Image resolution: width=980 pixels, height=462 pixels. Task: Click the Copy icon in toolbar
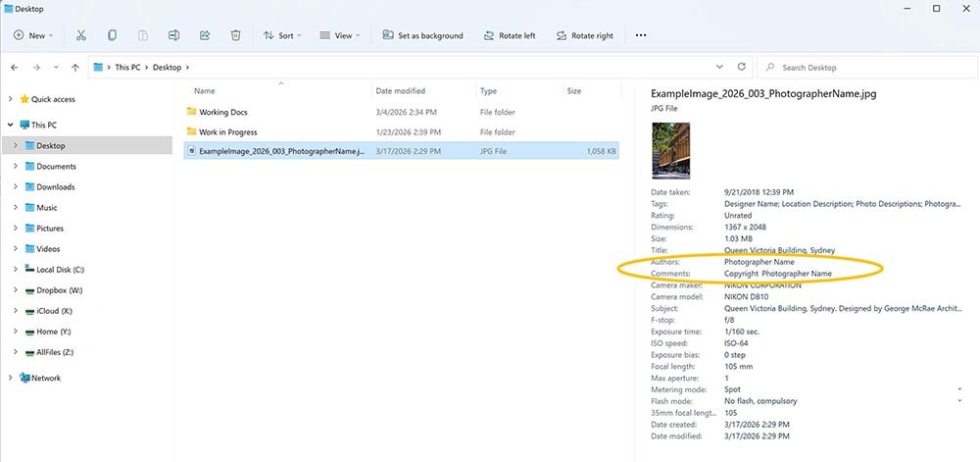112,35
